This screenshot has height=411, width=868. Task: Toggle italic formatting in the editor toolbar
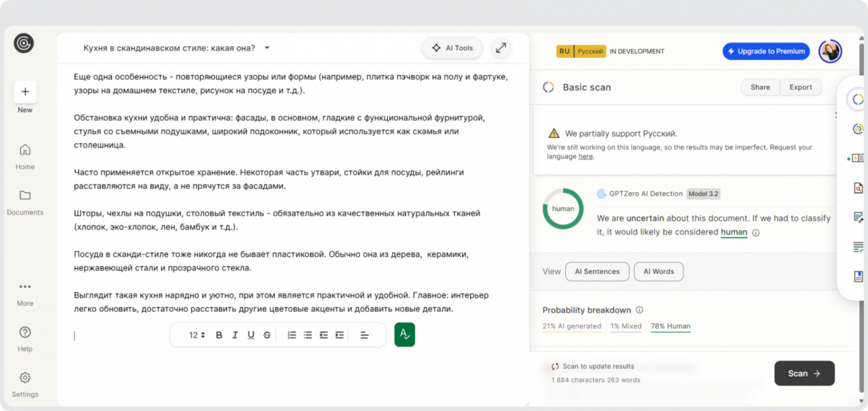(x=235, y=335)
